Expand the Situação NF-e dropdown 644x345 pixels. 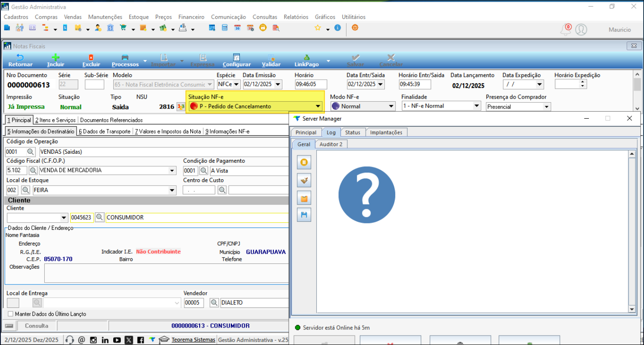coord(318,106)
